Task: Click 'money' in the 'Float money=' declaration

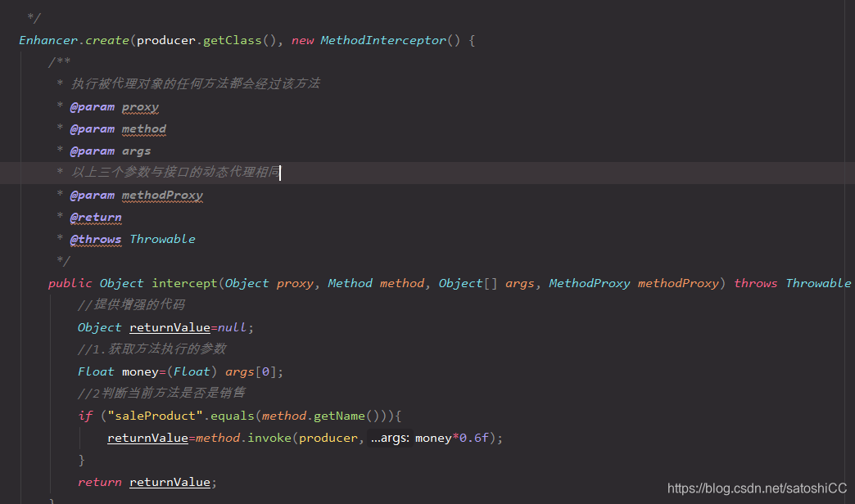Action: (140, 371)
